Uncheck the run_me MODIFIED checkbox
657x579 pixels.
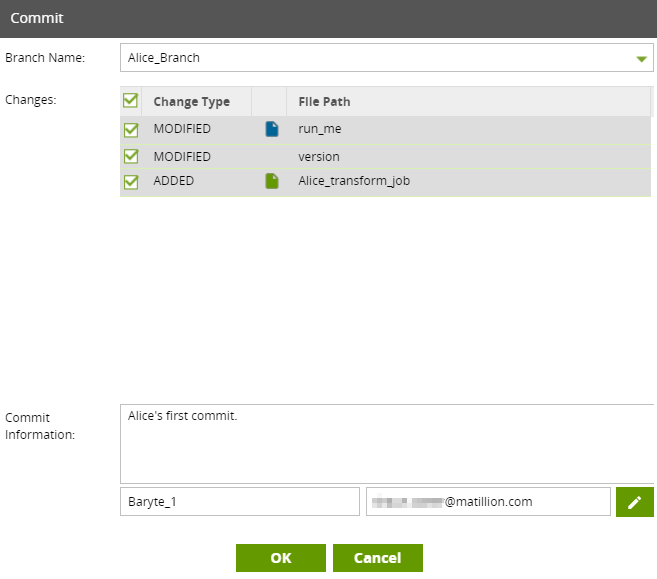tap(131, 130)
